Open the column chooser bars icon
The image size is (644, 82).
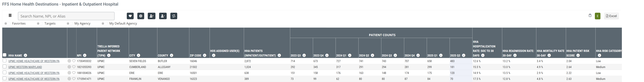[x=10, y=16]
